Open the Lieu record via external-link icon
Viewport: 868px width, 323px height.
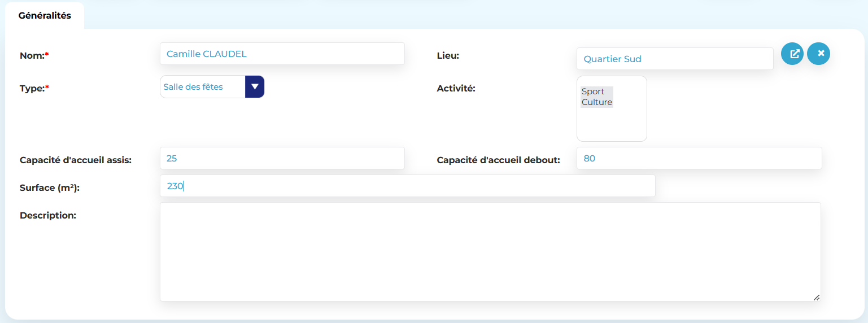click(792, 54)
